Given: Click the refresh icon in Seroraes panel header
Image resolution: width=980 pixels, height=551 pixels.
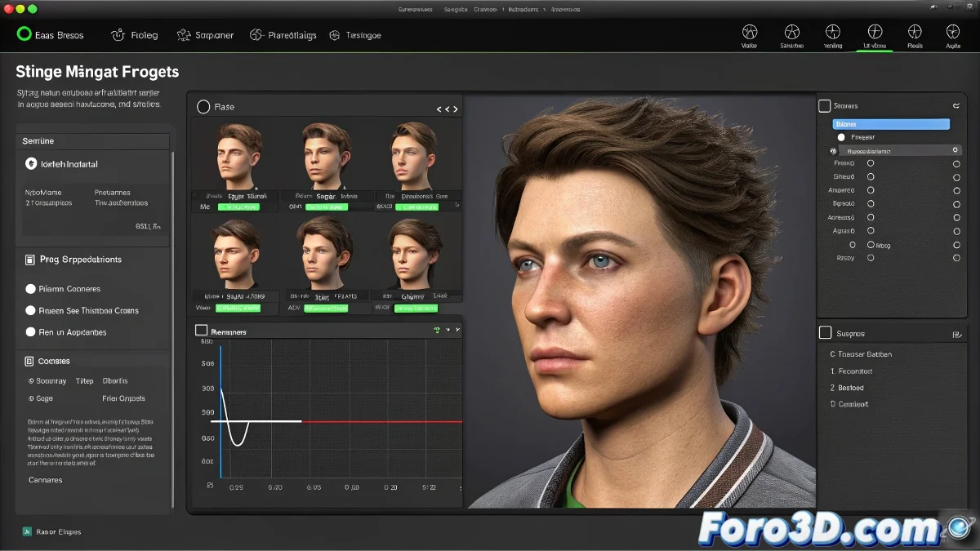Looking at the screenshot, I should pyautogui.click(x=956, y=106).
